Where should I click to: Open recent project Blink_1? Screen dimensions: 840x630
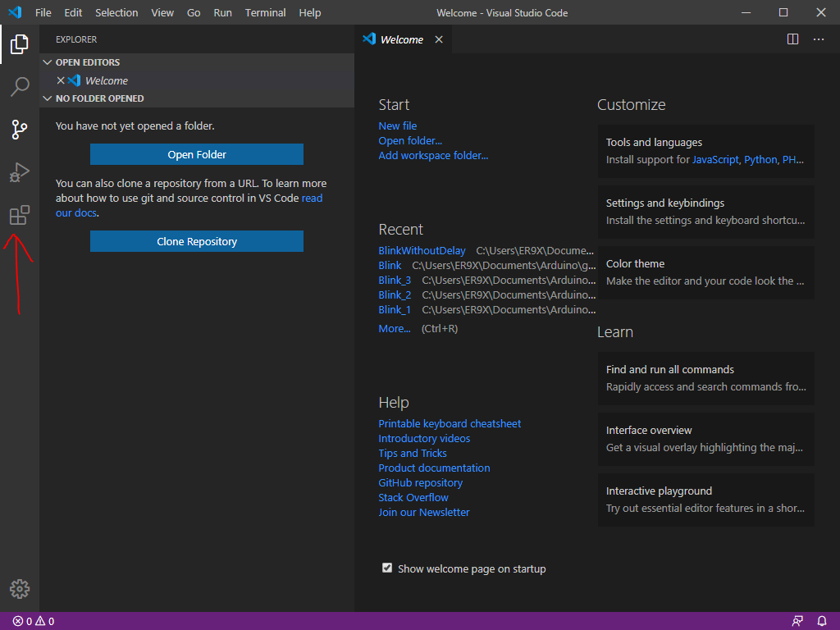coord(395,309)
